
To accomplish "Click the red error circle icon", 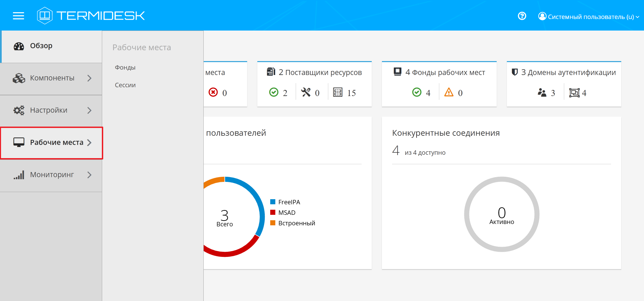I will click(x=213, y=92).
